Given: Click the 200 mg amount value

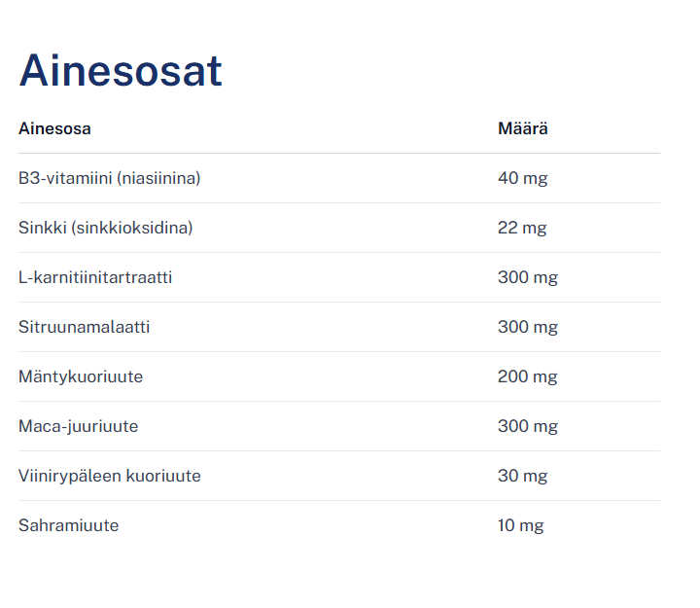Looking at the screenshot, I should pyautogui.click(x=528, y=376).
